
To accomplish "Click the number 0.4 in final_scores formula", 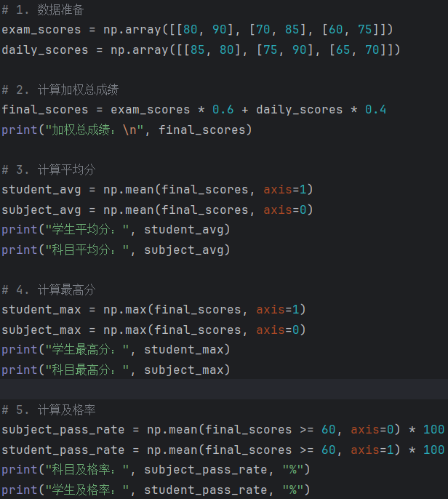I will point(375,109).
